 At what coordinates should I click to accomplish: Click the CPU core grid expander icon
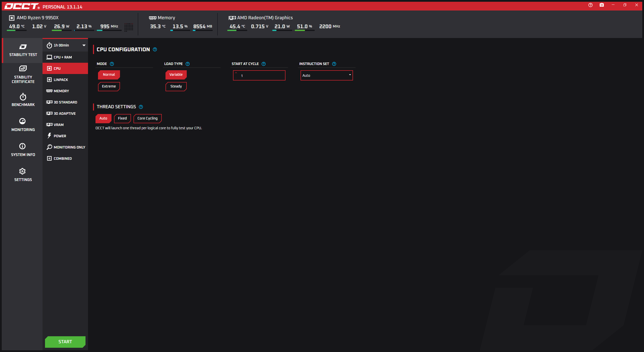(x=129, y=27)
